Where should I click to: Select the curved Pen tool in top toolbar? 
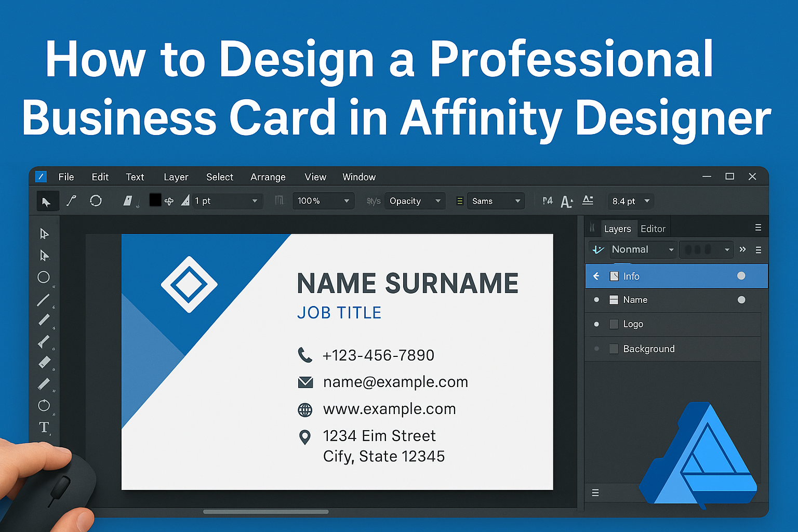(72, 201)
